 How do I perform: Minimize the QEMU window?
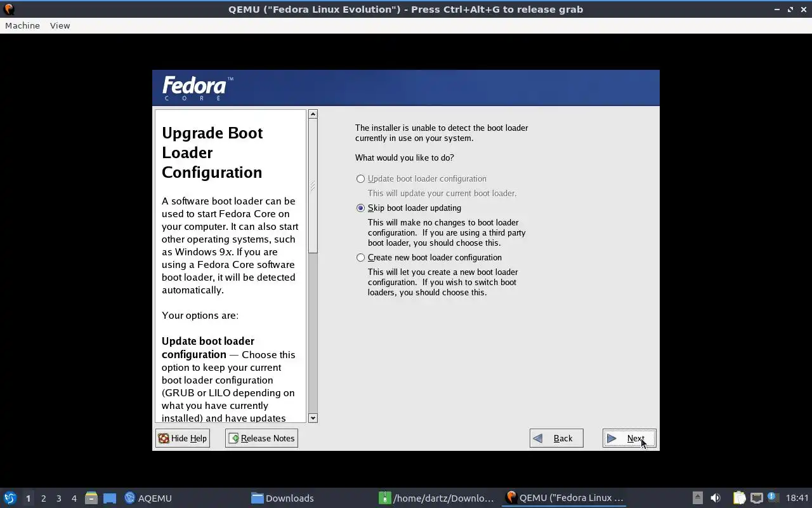777,9
